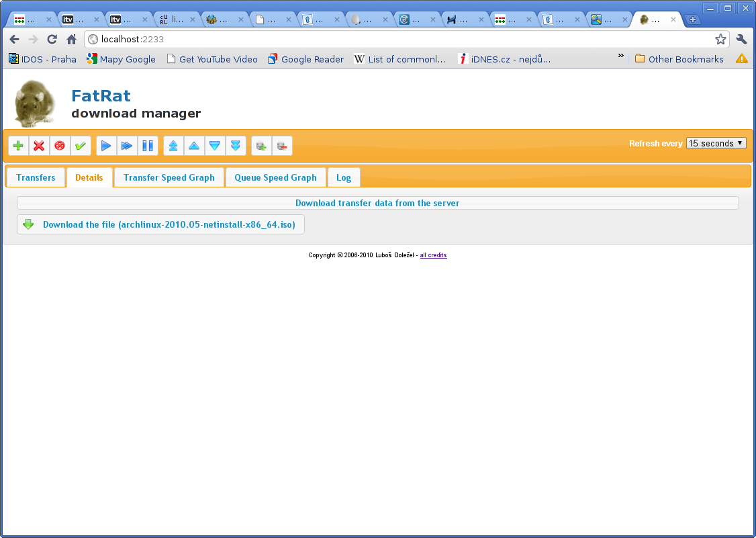Click the FatRat title heading
The image size is (756, 538).
click(x=101, y=95)
